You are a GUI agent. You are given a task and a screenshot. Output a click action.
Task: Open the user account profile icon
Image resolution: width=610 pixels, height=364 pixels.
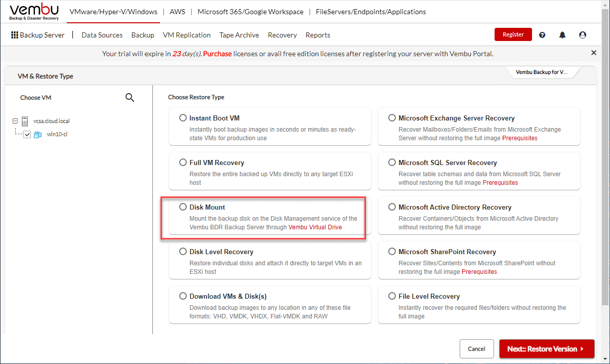coord(583,35)
